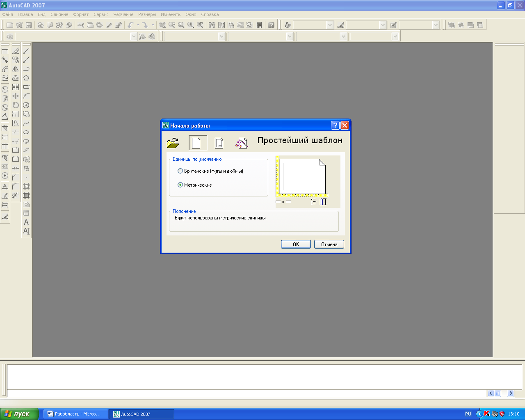Expand the Undo history dropdown arrow

point(138,25)
